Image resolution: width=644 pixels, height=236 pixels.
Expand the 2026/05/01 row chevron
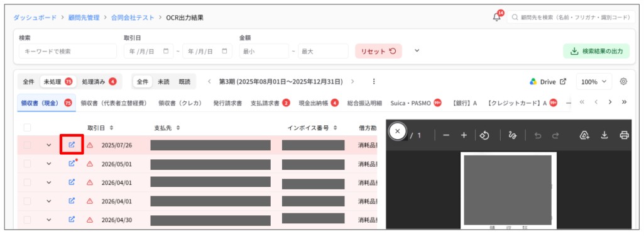tap(49, 164)
